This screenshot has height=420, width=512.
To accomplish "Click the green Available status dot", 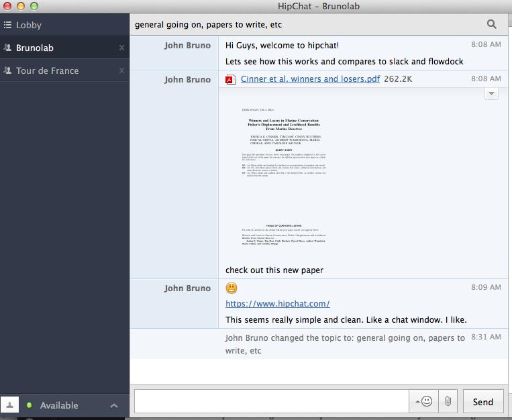I will (x=29, y=405).
